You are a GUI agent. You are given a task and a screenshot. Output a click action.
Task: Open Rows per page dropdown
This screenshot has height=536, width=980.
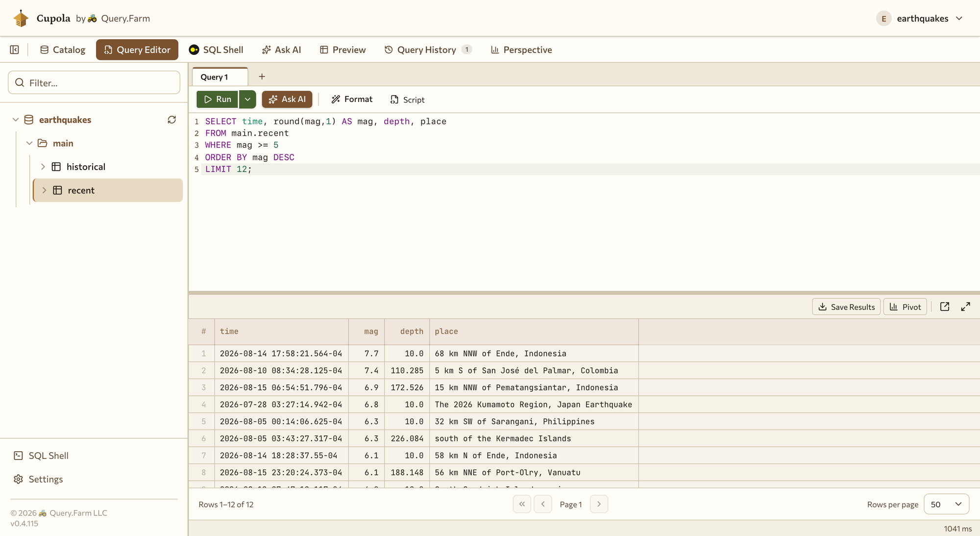pyautogui.click(x=946, y=504)
